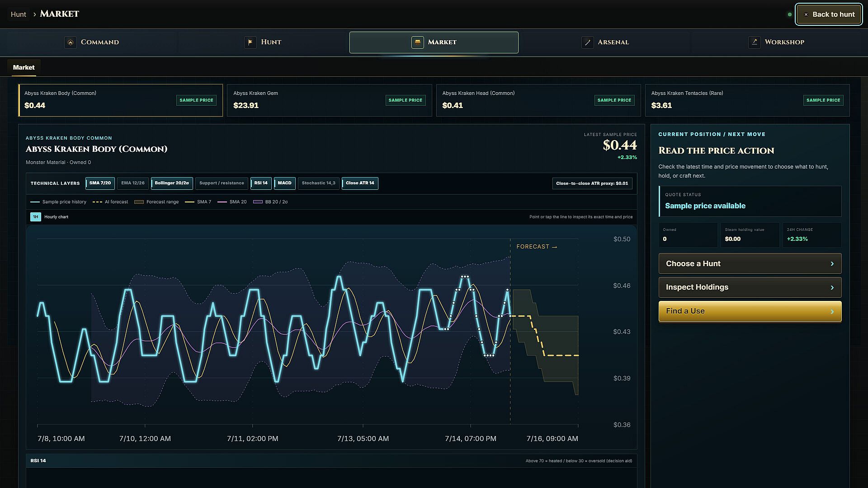
Task: Click the Forecast range legend swatch
Action: tap(139, 202)
